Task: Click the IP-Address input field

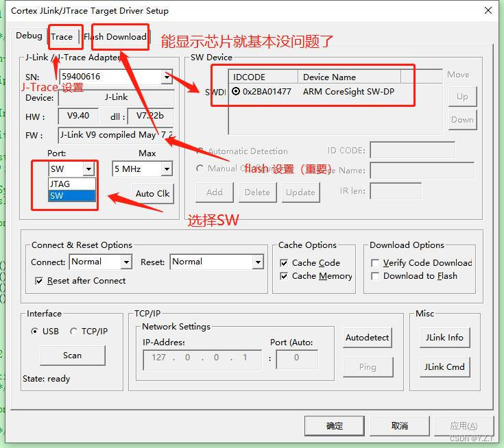Action: 202,360
